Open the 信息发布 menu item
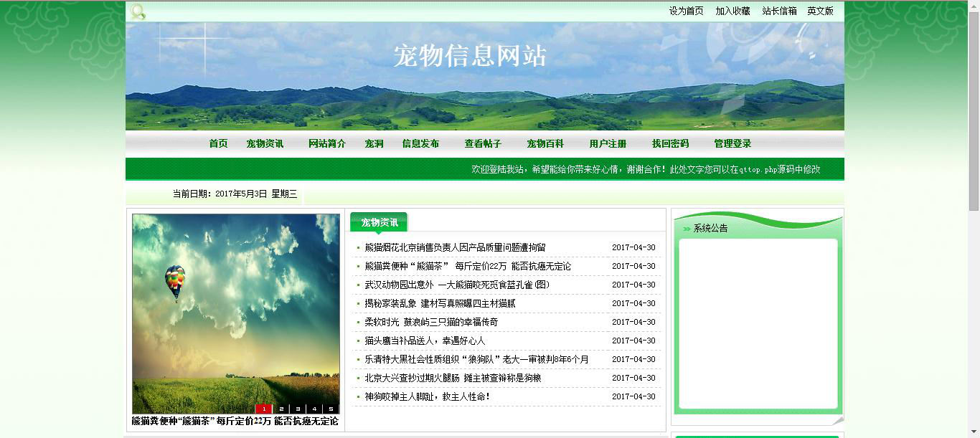 tap(421, 143)
